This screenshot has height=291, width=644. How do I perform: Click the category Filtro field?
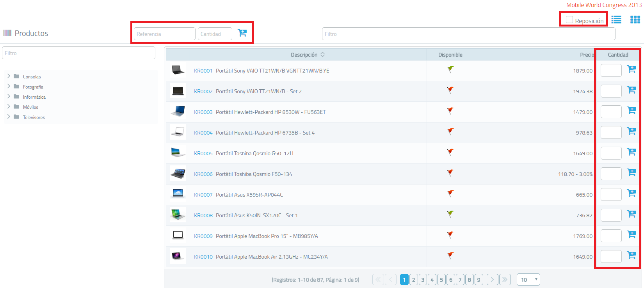(78, 53)
